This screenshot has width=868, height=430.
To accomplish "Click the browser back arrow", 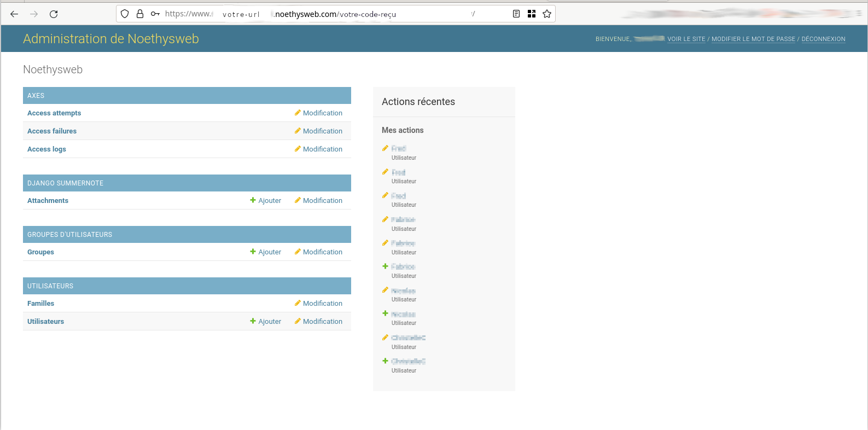I will coord(14,14).
